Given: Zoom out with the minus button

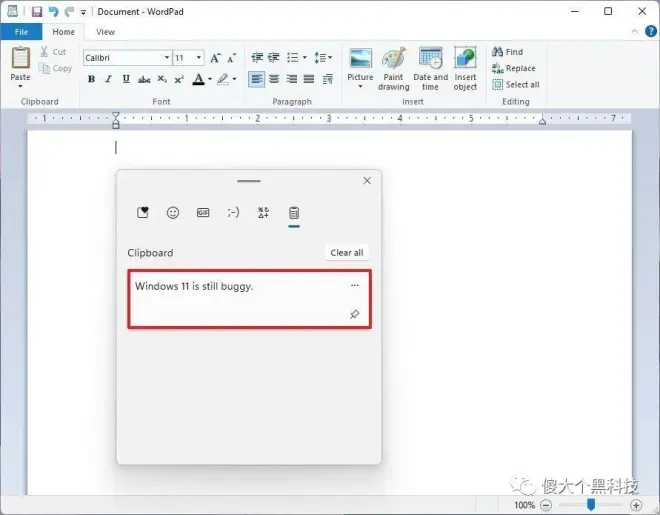Looking at the screenshot, I should pyautogui.click(x=546, y=504).
